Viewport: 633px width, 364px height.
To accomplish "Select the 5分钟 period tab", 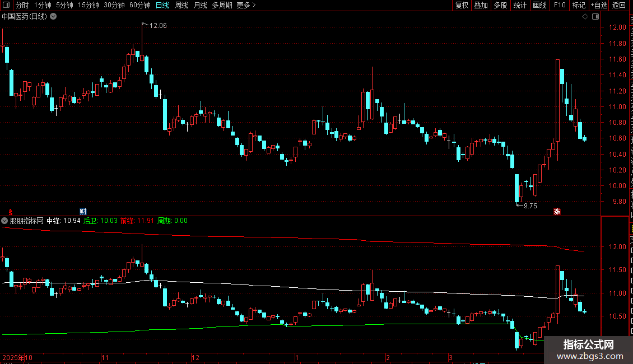I will click(x=64, y=5).
